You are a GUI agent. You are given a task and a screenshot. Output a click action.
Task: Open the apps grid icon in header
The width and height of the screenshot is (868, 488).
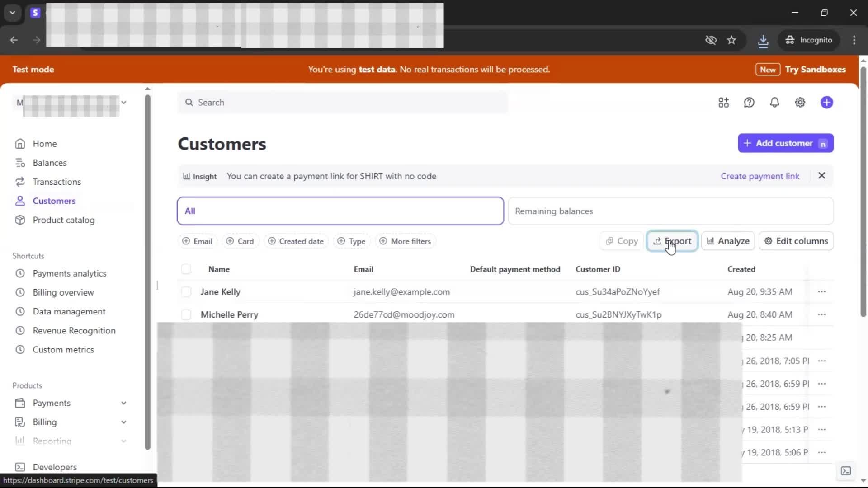point(723,103)
